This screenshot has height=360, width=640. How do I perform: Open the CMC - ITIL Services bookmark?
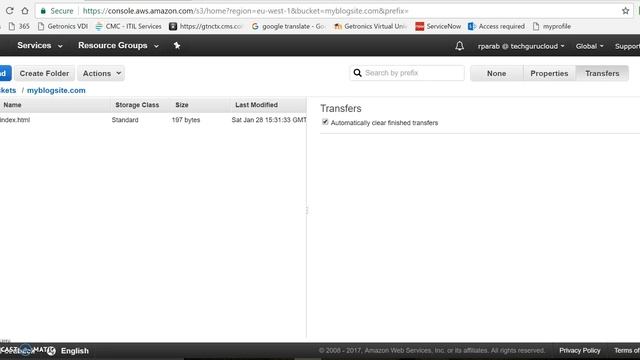click(x=128, y=27)
